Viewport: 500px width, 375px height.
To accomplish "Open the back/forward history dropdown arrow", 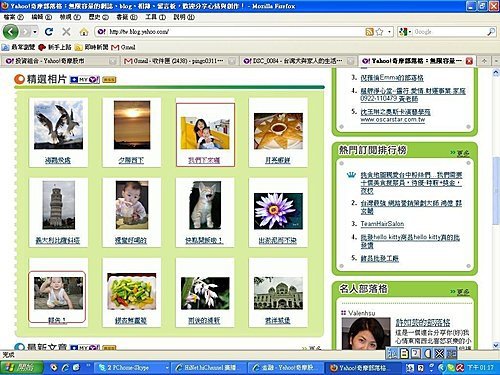I will pyautogui.click(x=35, y=32).
